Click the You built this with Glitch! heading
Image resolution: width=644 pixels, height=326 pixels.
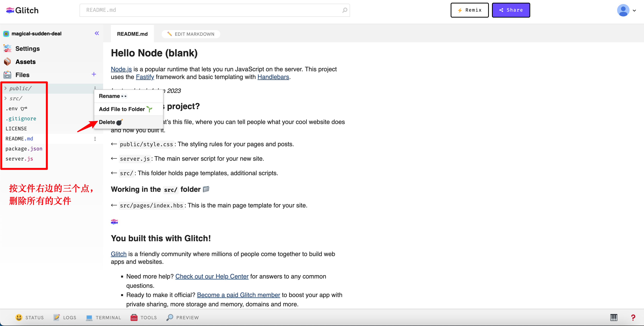tap(161, 238)
